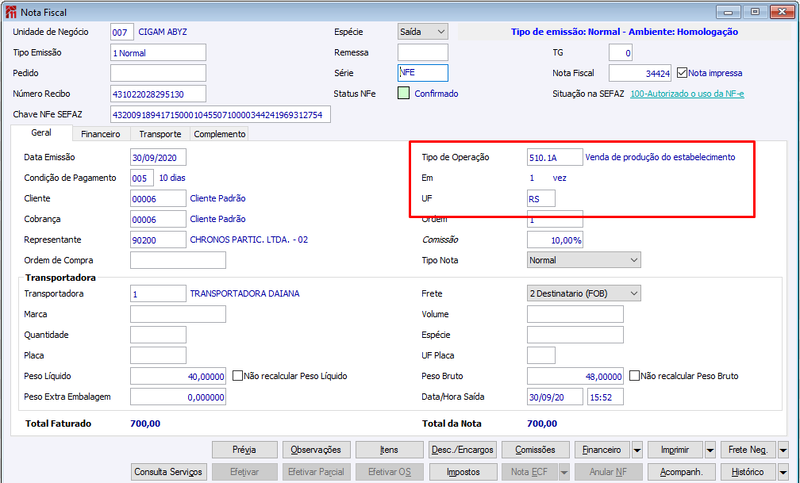Click the Chave NFe SEFAZ field

220,114
